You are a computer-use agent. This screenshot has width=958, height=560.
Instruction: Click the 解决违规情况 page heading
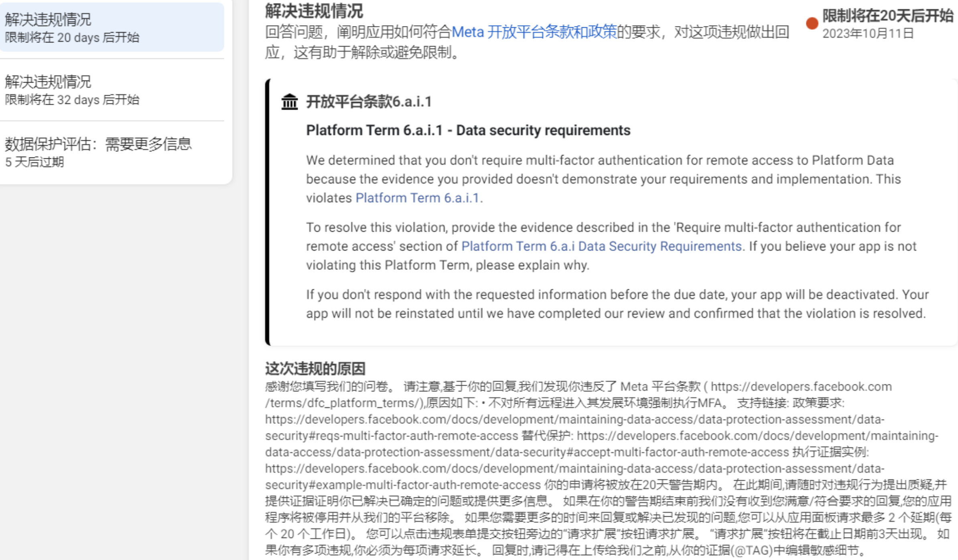tap(314, 11)
